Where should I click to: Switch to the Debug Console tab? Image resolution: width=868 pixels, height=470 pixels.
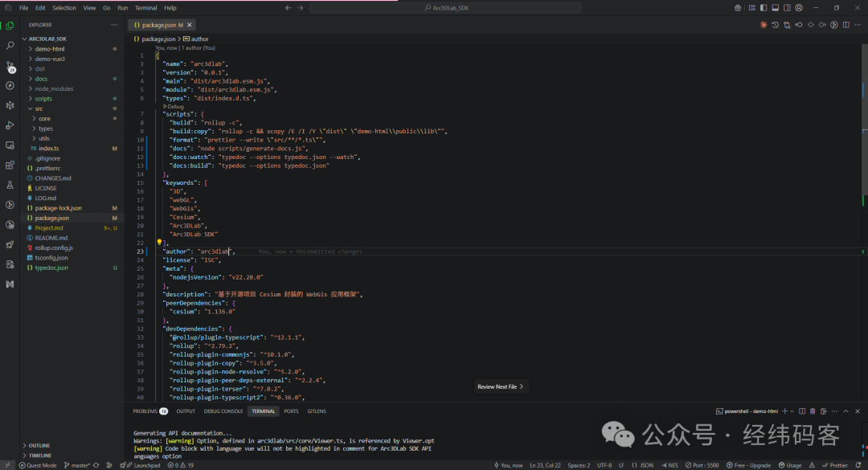click(x=223, y=411)
